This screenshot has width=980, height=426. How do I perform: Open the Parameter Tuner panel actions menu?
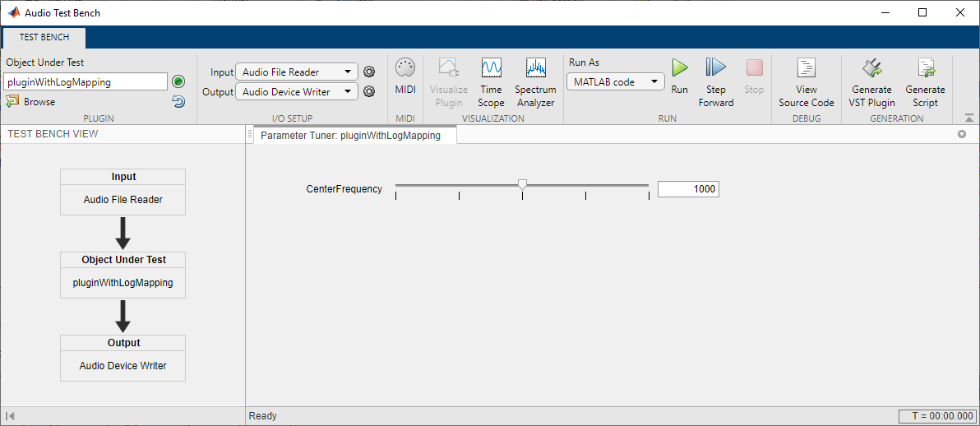pyautogui.click(x=962, y=134)
